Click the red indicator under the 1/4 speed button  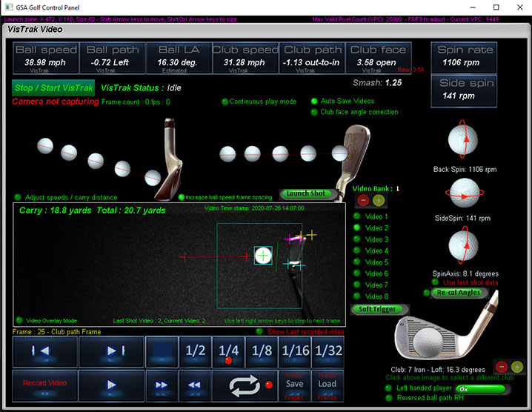click(x=228, y=360)
